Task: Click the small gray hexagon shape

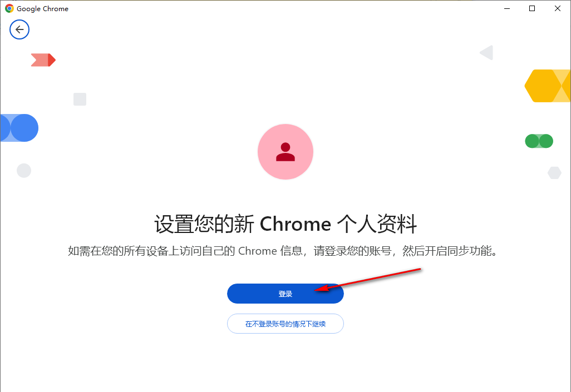Action: pyautogui.click(x=554, y=173)
